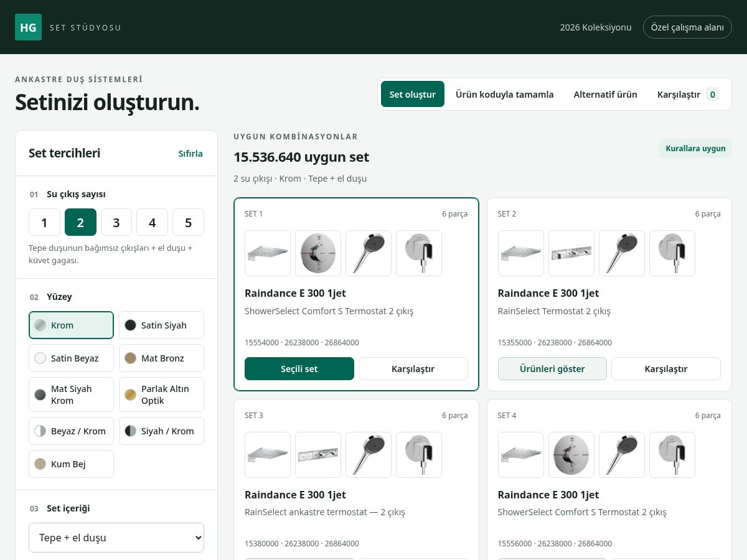The image size is (747, 560).
Task: Choose 4 water outlets
Action: [x=152, y=222]
